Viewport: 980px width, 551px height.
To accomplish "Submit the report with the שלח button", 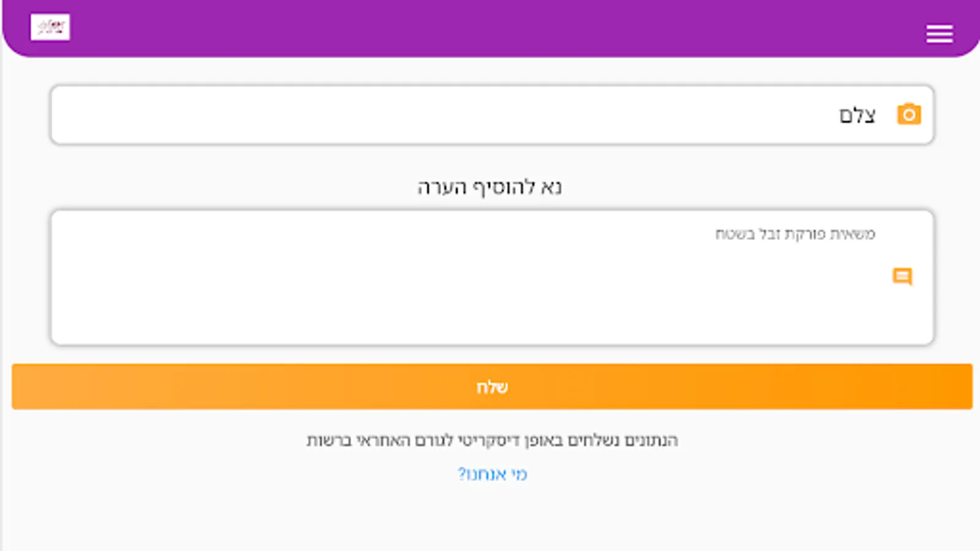I will [492, 386].
